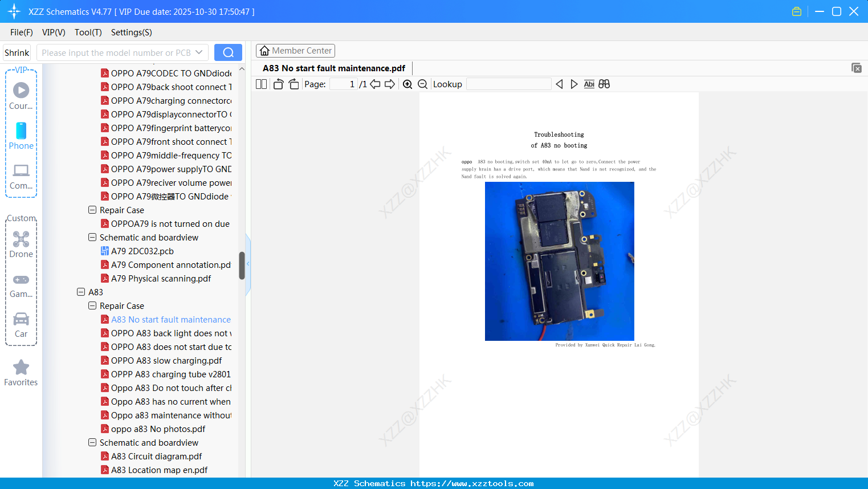
Task: Open OPPO A83 back light does not file
Action: tap(166, 333)
